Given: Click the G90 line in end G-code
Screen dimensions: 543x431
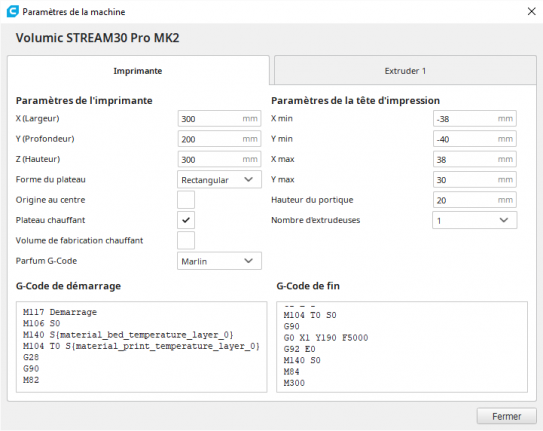Looking at the screenshot, I should pyautogui.click(x=291, y=326).
